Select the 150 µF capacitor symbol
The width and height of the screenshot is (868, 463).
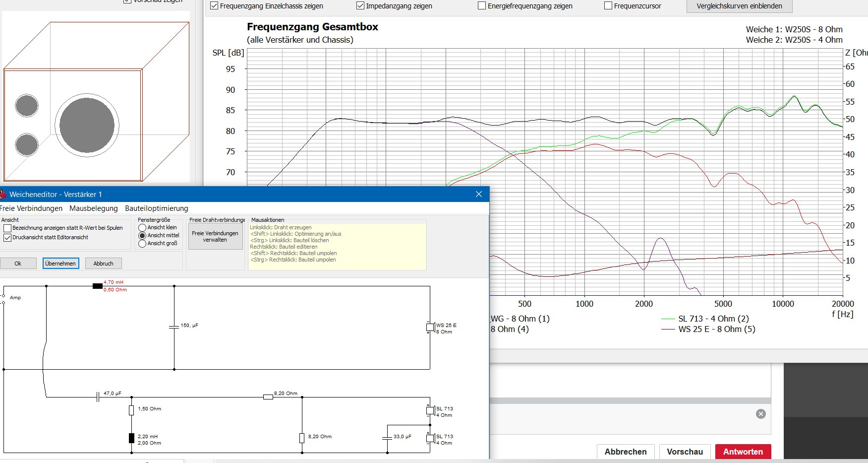pos(174,327)
